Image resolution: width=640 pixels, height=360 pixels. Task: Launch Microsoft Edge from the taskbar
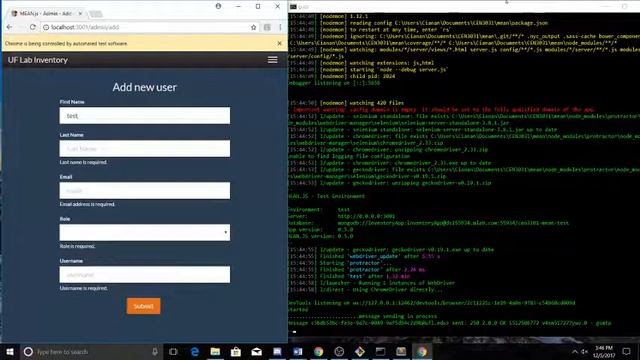coord(195,351)
